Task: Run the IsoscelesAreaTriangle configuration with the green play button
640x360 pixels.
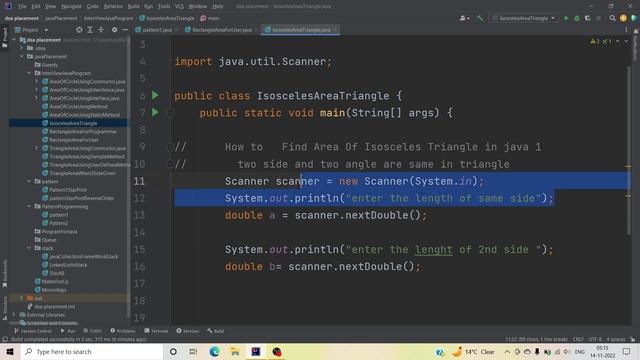Action: pos(566,18)
